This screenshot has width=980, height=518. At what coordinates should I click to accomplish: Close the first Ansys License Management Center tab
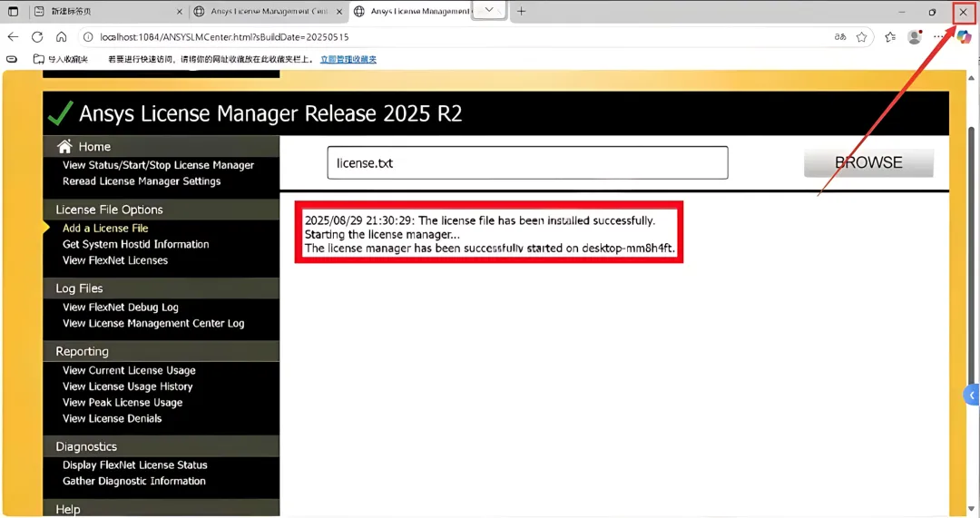[x=339, y=11]
